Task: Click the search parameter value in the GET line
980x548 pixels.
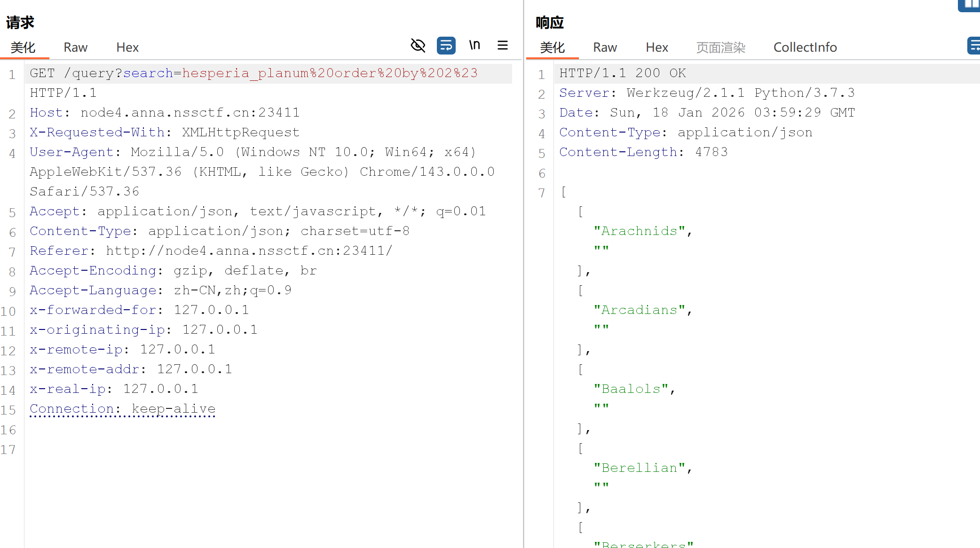Action: (329, 73)
